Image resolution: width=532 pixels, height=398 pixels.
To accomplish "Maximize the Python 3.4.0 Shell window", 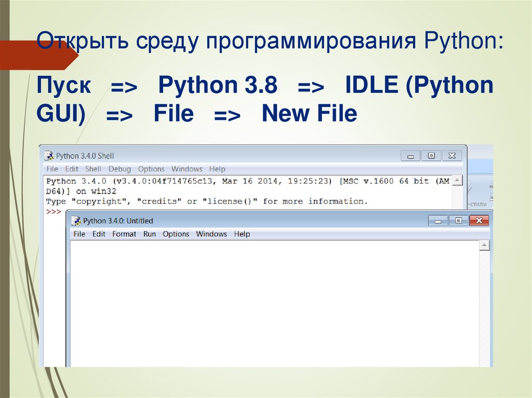I will 431,156.
